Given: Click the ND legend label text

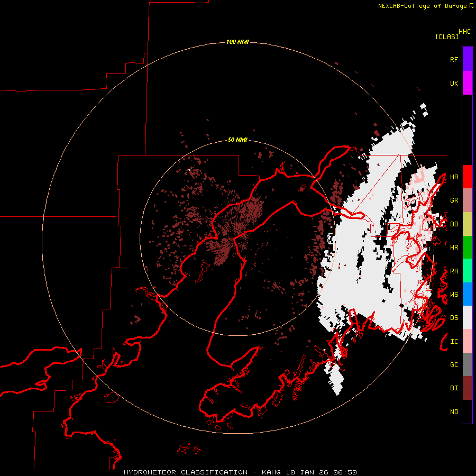Looking at the screenshot, I should point(454,411).
